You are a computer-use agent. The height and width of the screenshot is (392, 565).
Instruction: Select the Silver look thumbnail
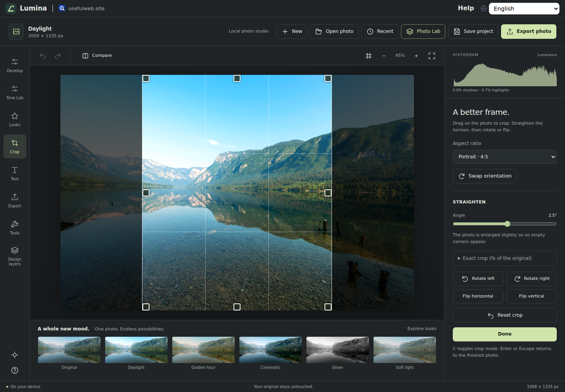(337, 350)
